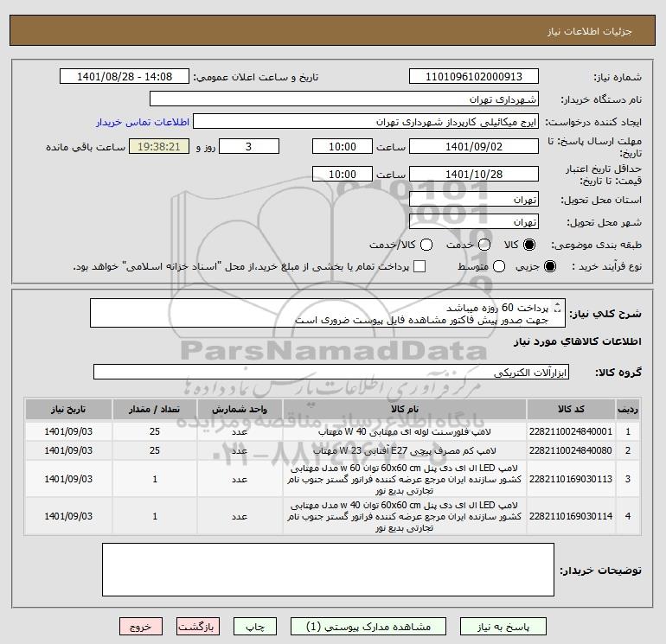The image size is (666, 644).
Task: Click the remaining time field 19:38:21
Action: pos(159,146)
